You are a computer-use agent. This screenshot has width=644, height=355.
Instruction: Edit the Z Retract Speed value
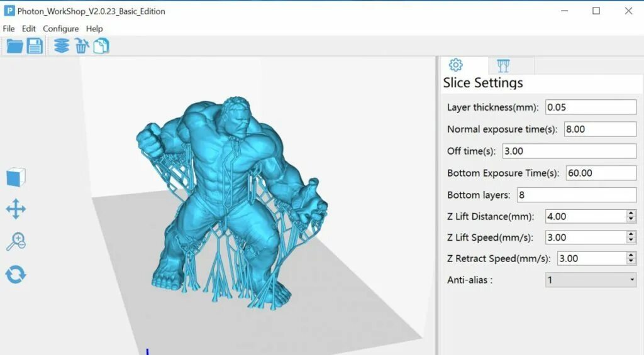pyautogui.click(x=592, y=259)
